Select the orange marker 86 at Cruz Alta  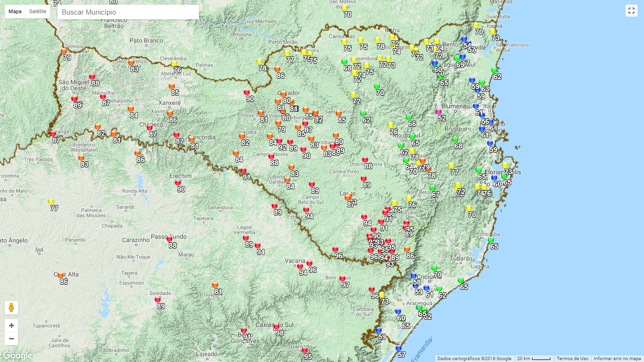coord(60,275)
